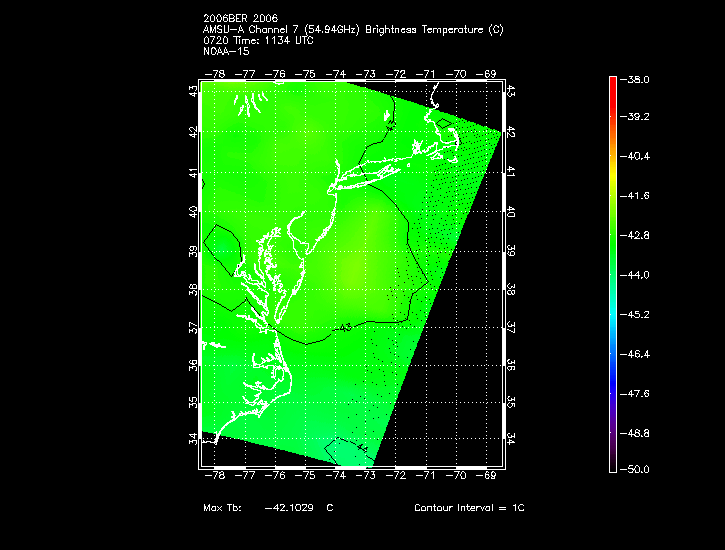Click the -73 label on the bottom longitude axis
This screenshot has width=725, height=550.
[365, 476]
